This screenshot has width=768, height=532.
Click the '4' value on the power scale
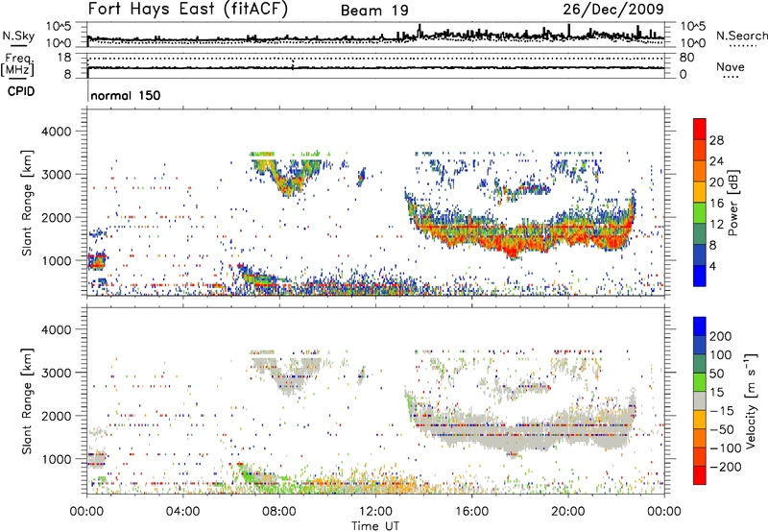pos(712,266)
